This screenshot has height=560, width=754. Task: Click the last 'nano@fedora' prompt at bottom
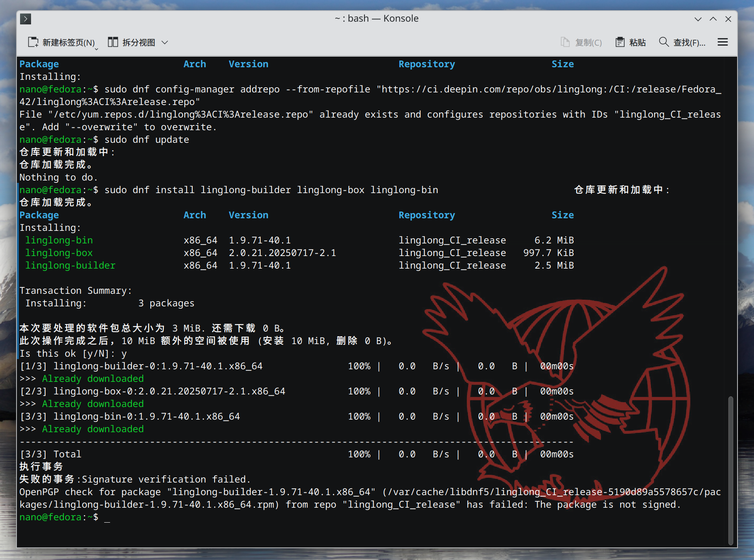click(x=50, y=517)
